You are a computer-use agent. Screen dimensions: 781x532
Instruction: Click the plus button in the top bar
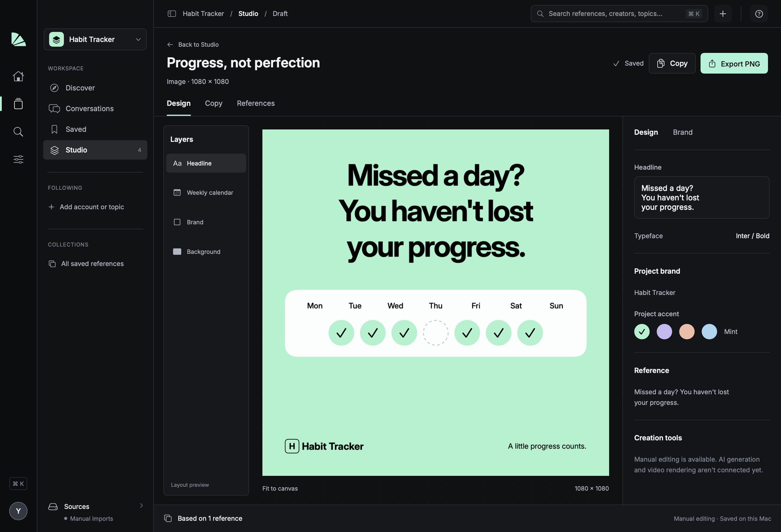point(723,14)
